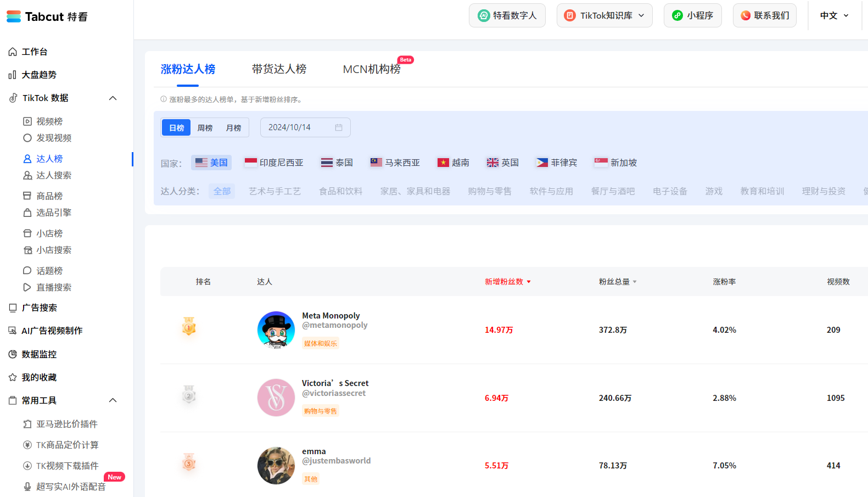Open Victoria's Secret creator name link
The height and width of the screenshot is (497, 868).
point(335,383)
